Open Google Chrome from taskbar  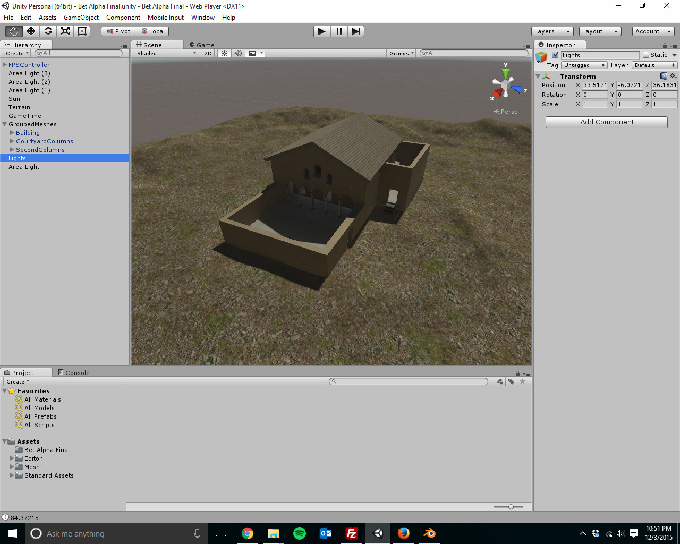247,534
